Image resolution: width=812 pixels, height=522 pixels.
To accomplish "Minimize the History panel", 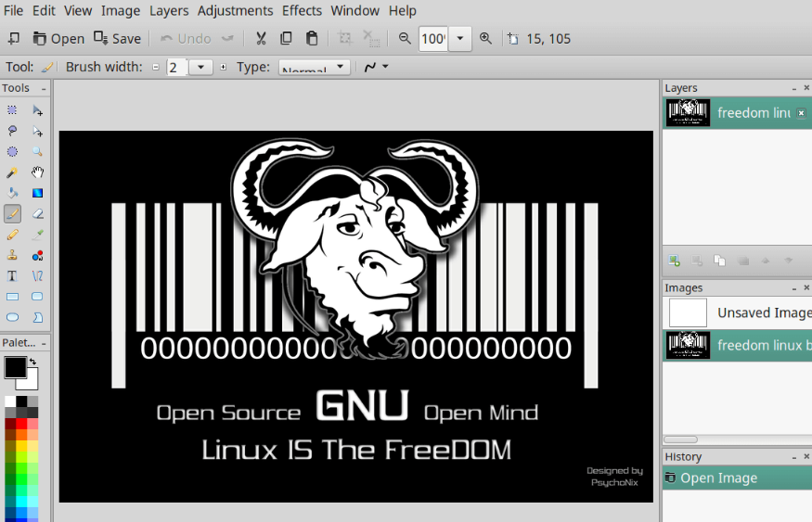I will point(793,457).
